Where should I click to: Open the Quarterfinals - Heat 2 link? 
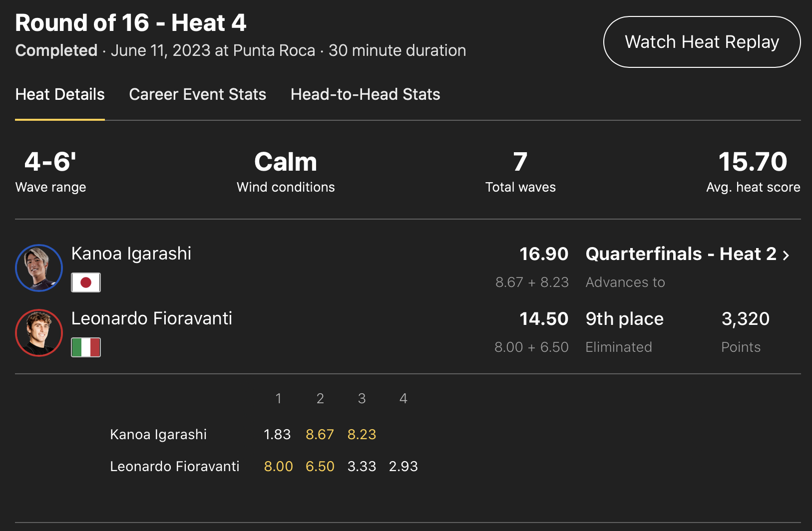pyautogui.click(x=681, y=254)
